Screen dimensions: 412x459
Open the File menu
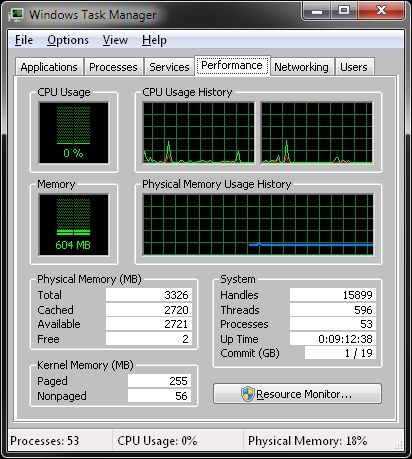[x=24, y=40]
